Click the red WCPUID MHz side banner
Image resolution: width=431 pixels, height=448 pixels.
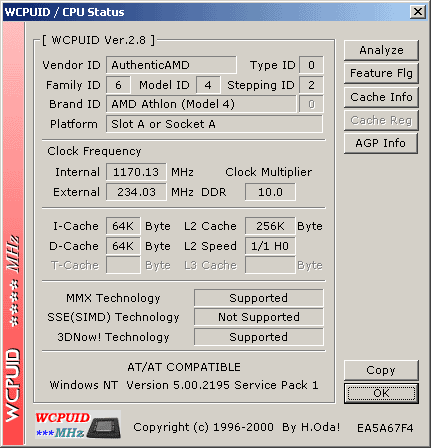13,233
